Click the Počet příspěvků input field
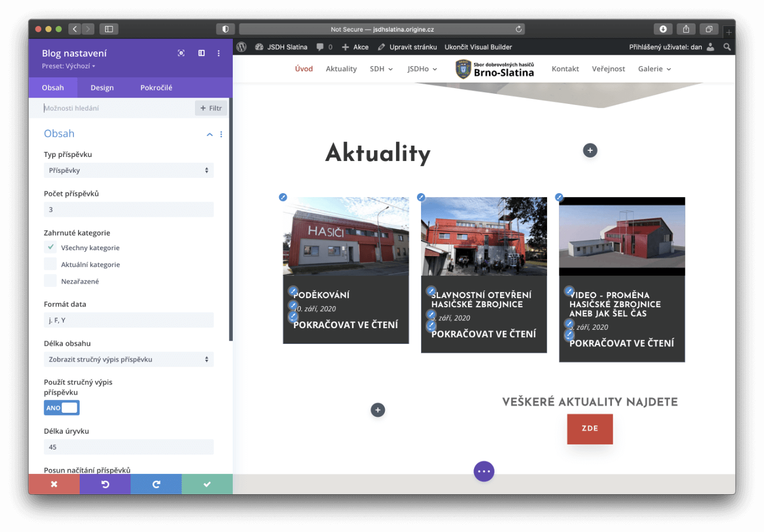Image resolution: width=764 pixels, height=532 pixels. tap(129, 210)
